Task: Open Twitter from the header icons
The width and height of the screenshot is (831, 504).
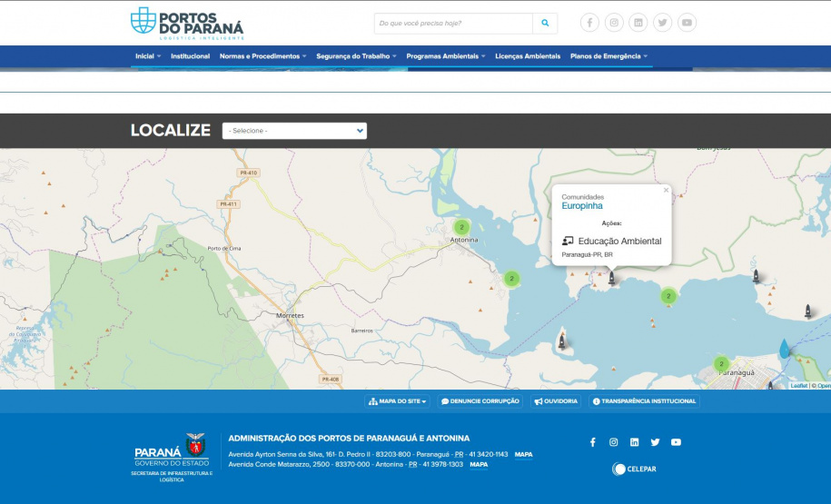Action: pyautogui.click(x=662, y=23)
